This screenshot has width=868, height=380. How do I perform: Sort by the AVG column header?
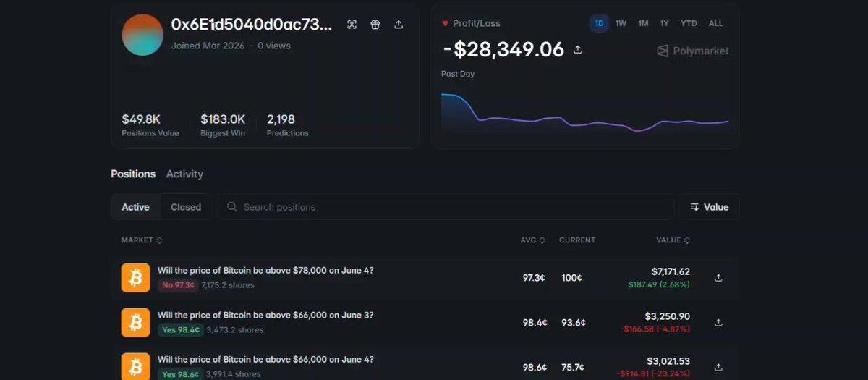532,240
